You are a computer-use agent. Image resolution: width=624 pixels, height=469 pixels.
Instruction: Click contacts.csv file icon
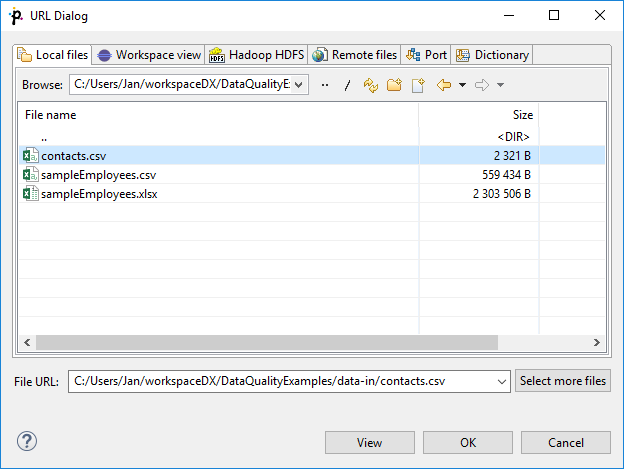30,156
